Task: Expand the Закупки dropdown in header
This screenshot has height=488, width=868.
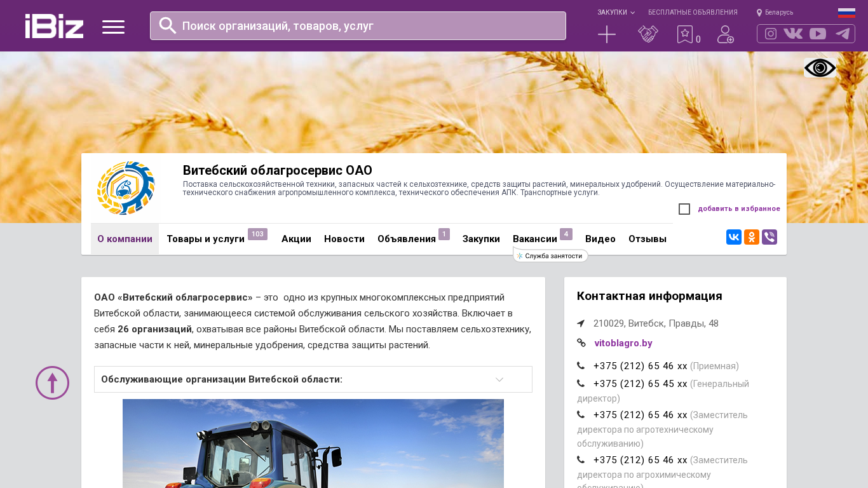Action: click(x=616, y=12)
